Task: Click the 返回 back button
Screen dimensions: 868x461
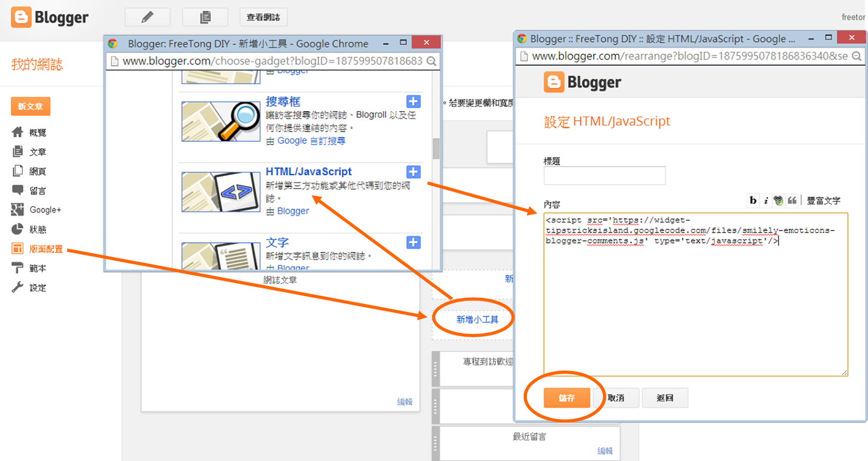Action: [665, 398]
